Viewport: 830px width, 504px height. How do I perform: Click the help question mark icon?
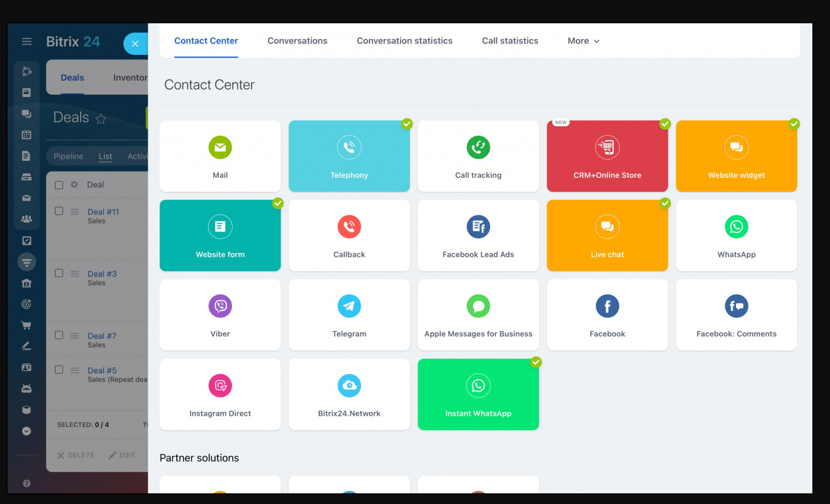click(x=26, y=484)
